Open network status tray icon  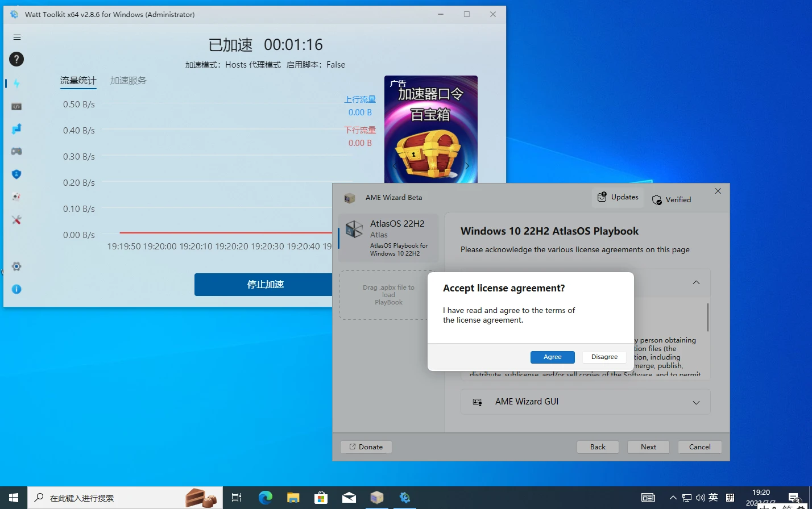point(687,498)
